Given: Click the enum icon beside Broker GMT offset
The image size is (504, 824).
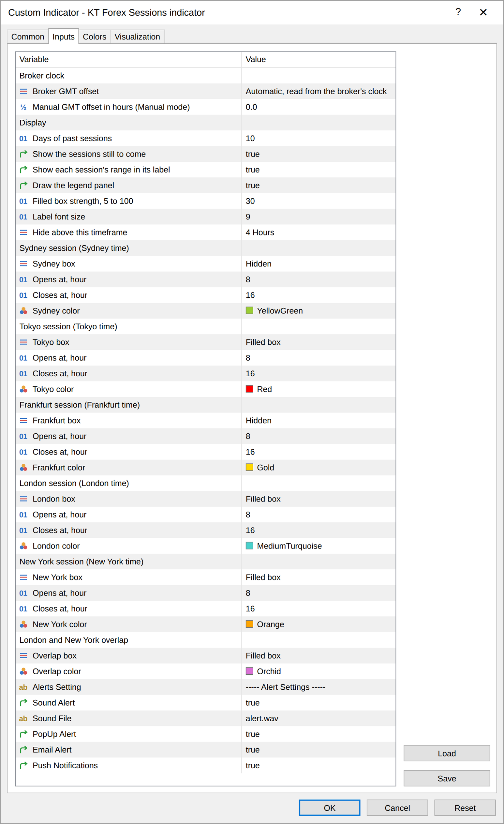Looking at the screenshot, I should 23,91.
